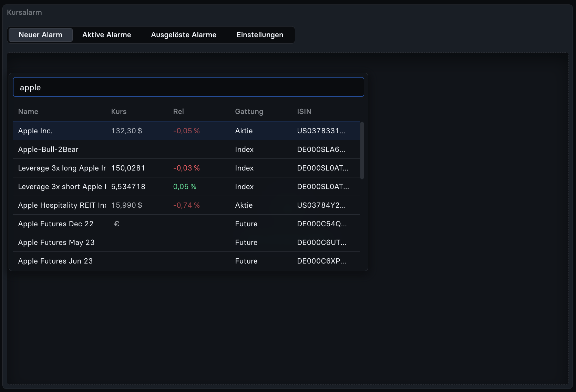Select the Apple-Bull-2Bear row
This screenshot has height=392, width=576.
(x=186, y=149)
